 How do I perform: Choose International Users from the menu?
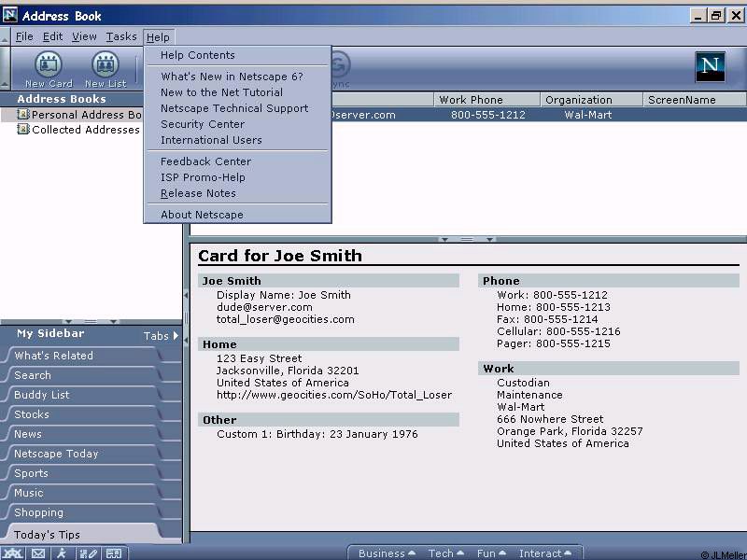pyautogui.click(x=237, y=140)
